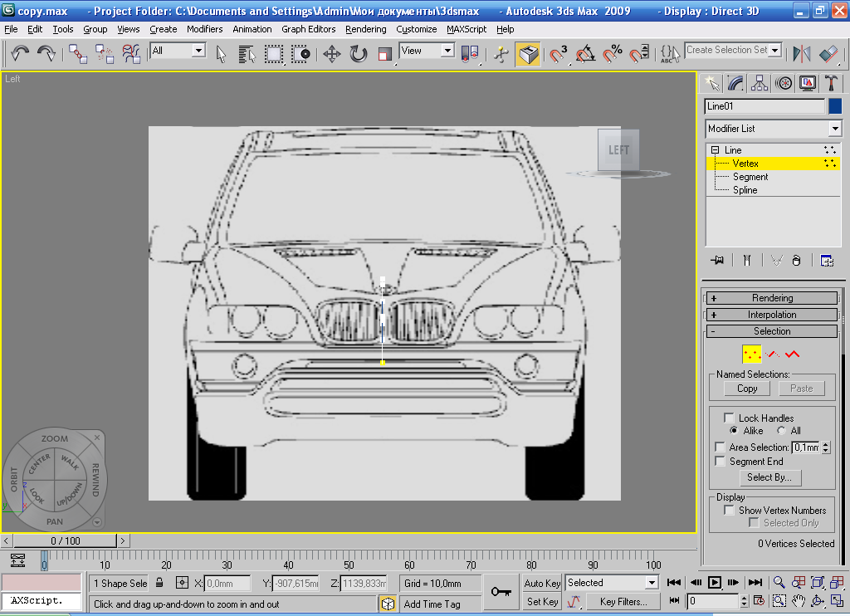Select the Select and Link tool
This screenshot has height=616, width=850.
pyautogui.click(x=78, y=54)
